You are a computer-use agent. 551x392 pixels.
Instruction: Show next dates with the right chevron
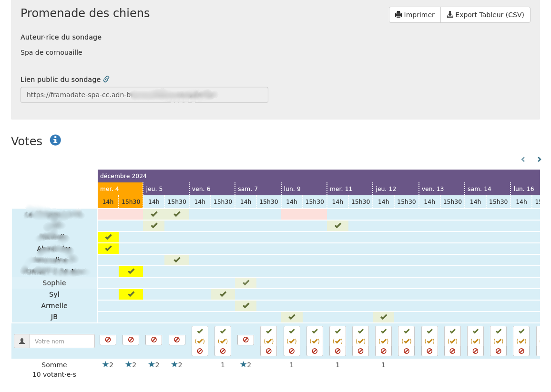539,160
